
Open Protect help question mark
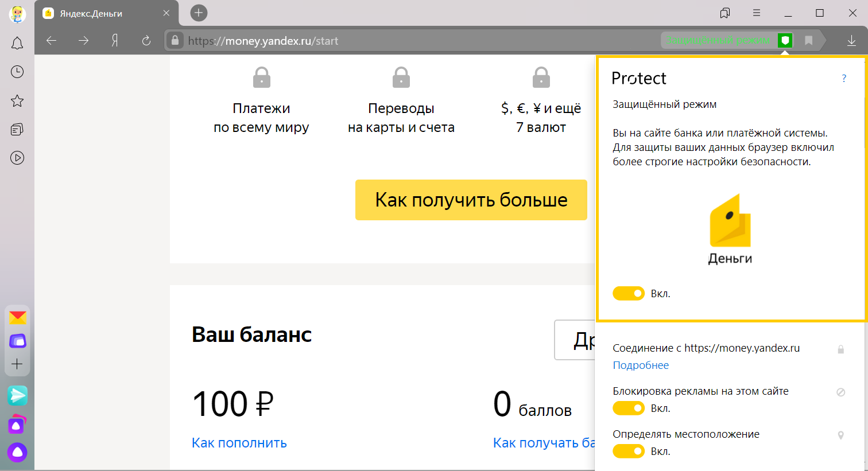pos(844,79)
